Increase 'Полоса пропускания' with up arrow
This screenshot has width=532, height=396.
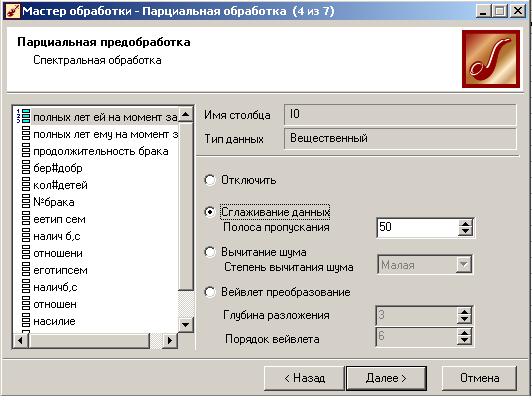point(465,224)
